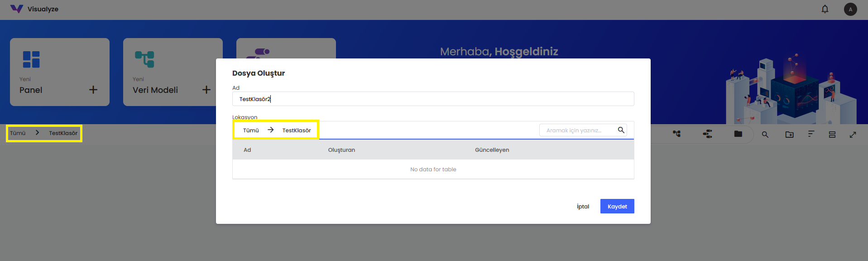Click the Lokasyon label
Image resolution: width=868 pixels, height=261 pixels.
245,117
